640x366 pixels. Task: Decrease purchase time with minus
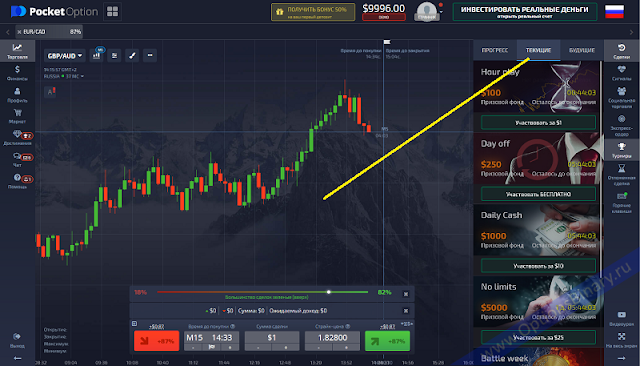193,347
